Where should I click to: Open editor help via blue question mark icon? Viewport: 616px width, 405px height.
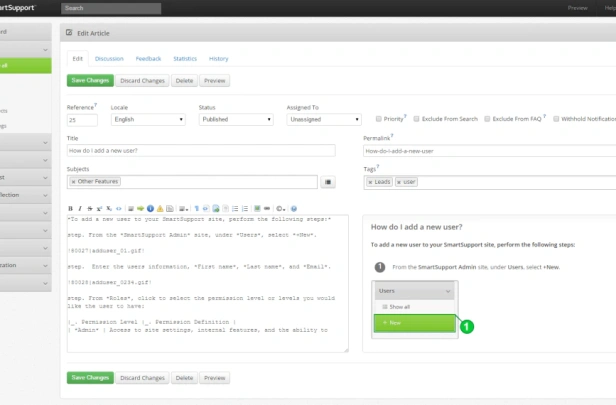[294, 209]
